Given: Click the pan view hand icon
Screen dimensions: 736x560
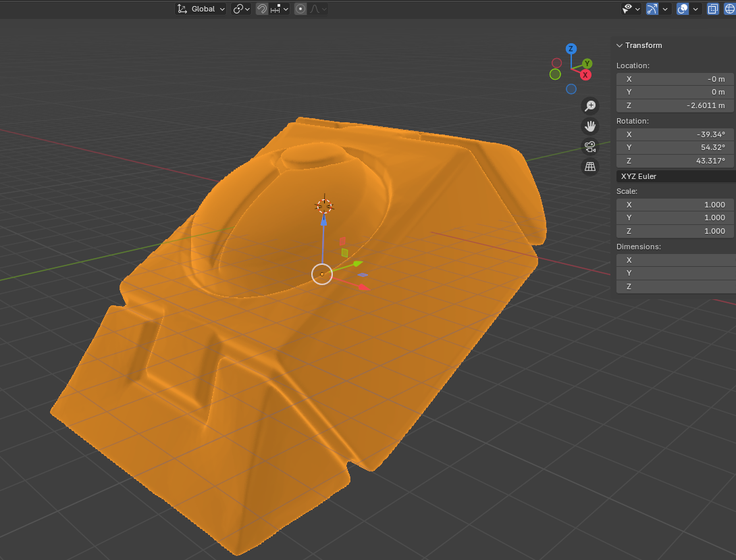Looking at the screenshot, I should [590, 126].
